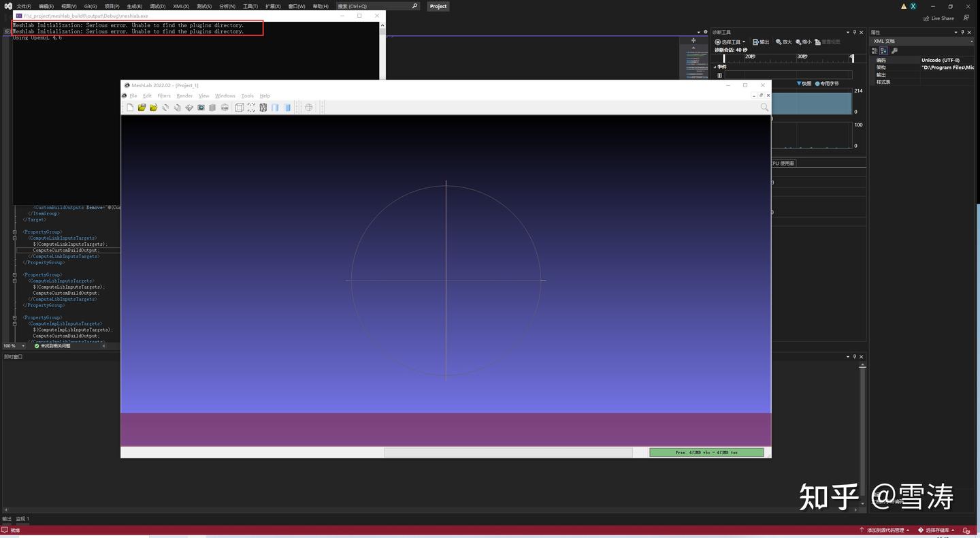Click the zoom-in icon in Diagnostic Tools
The width and height of the screenshot is (980, 538).
(782, 42)
